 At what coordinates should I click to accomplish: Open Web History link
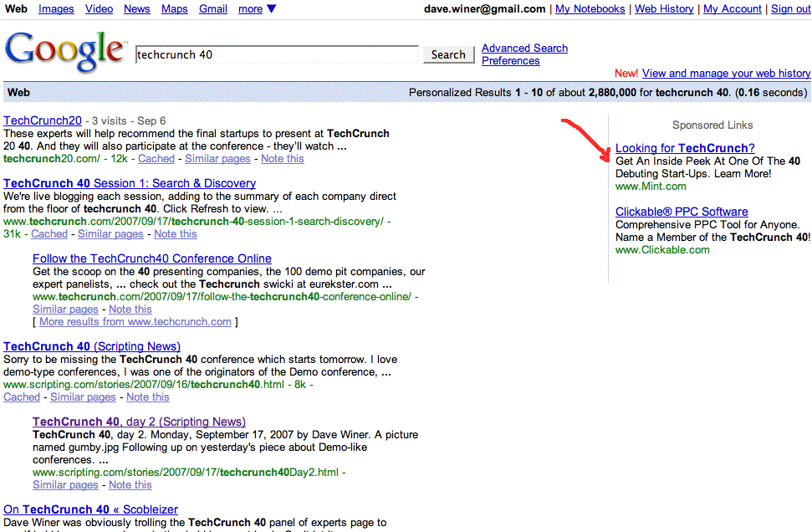[664, 9]
